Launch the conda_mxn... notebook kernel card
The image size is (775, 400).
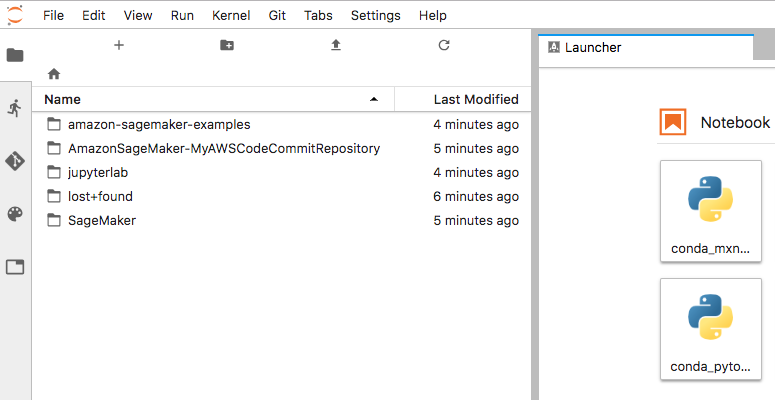coord(711,211)
